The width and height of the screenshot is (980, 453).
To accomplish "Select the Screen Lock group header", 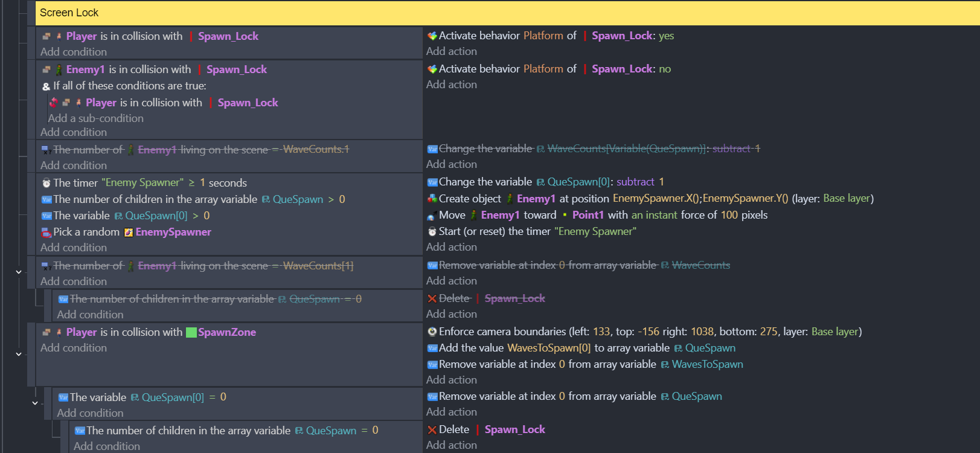I will click(x=69, y=13).
